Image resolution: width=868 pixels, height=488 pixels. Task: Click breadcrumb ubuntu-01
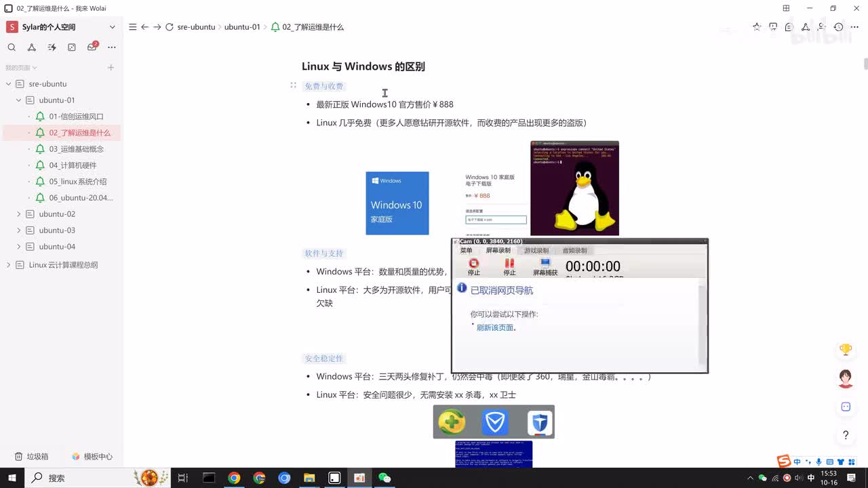(x=242, y=27)
